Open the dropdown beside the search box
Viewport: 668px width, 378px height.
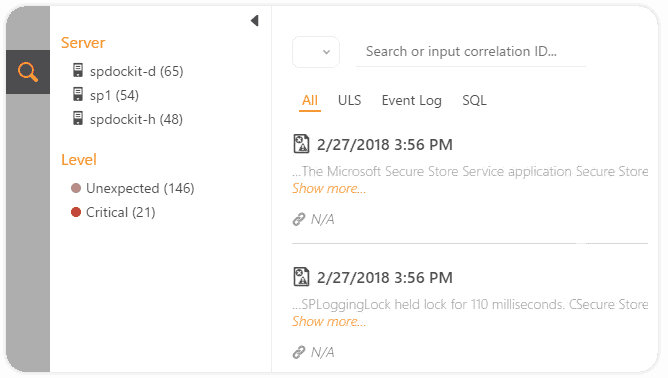click(x=316, y=52)
